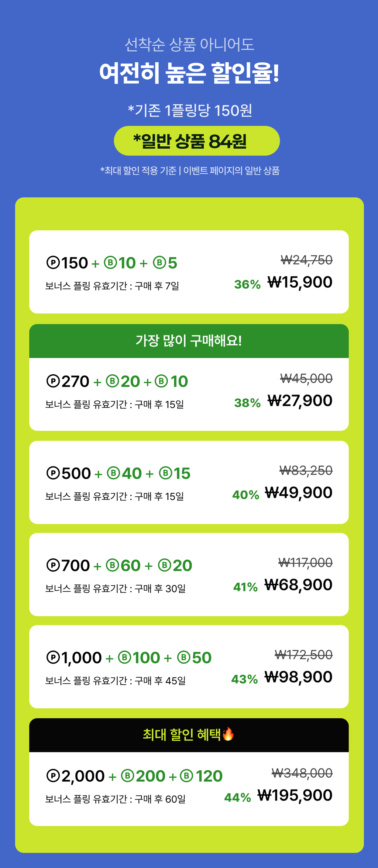Click the B bonus icon next to 60

pos(112,565)
